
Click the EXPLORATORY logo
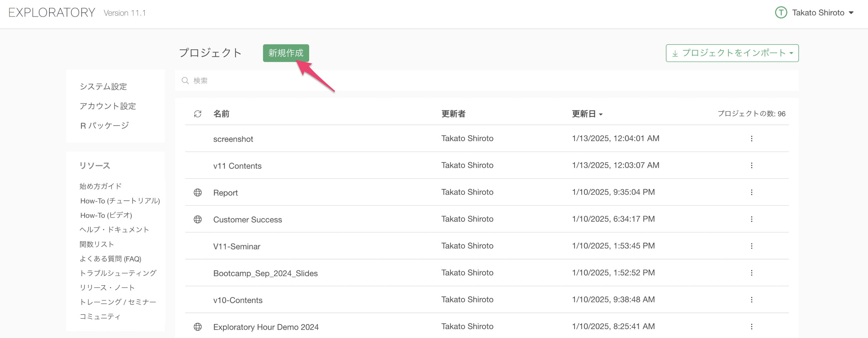click(52, 13)
